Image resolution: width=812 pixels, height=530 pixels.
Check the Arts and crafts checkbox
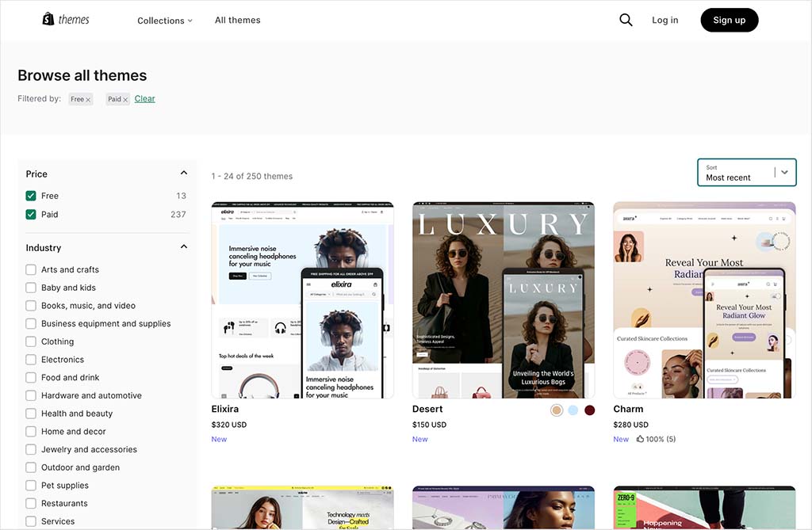[31, 269]
